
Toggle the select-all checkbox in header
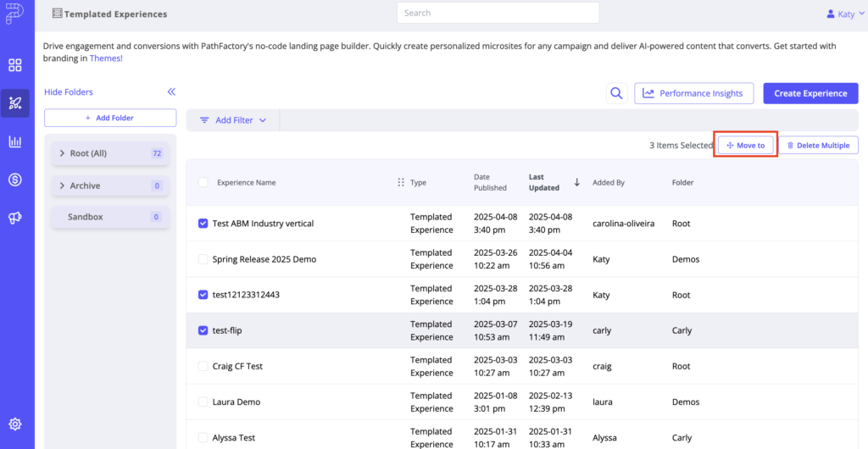tap(203, 182)
